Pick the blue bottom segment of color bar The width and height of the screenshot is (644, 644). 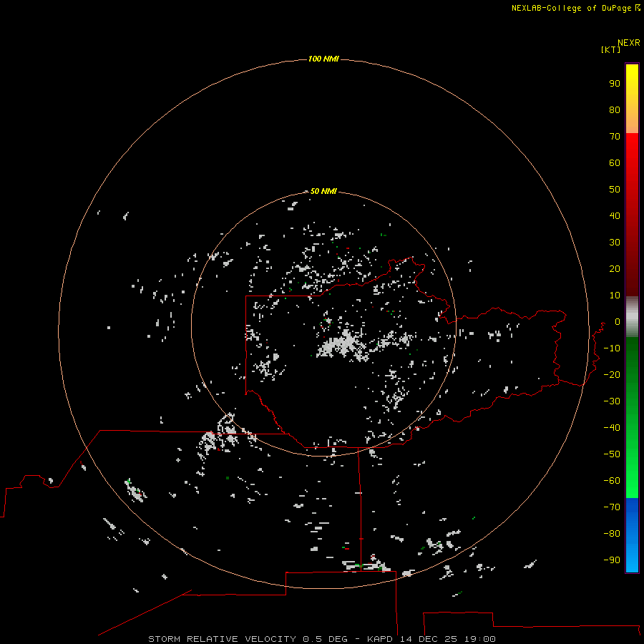point(632,535)
